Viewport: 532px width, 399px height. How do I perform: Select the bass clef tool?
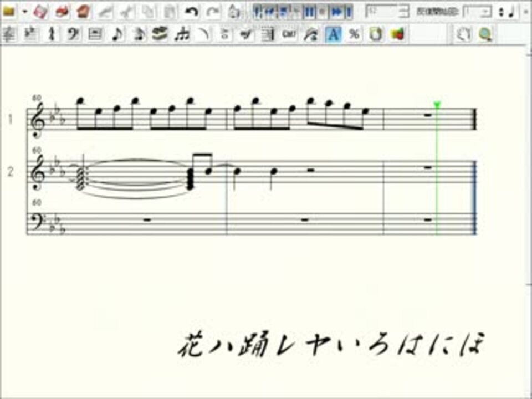pos(73,34)
